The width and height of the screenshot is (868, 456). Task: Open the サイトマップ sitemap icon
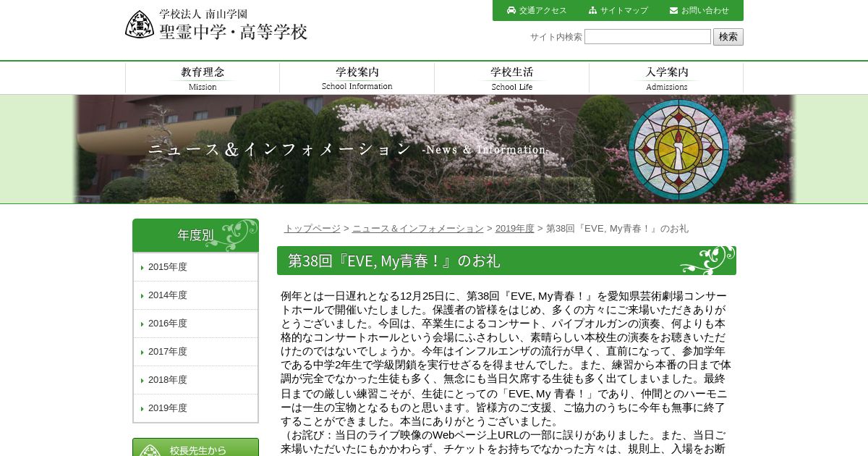593,10
